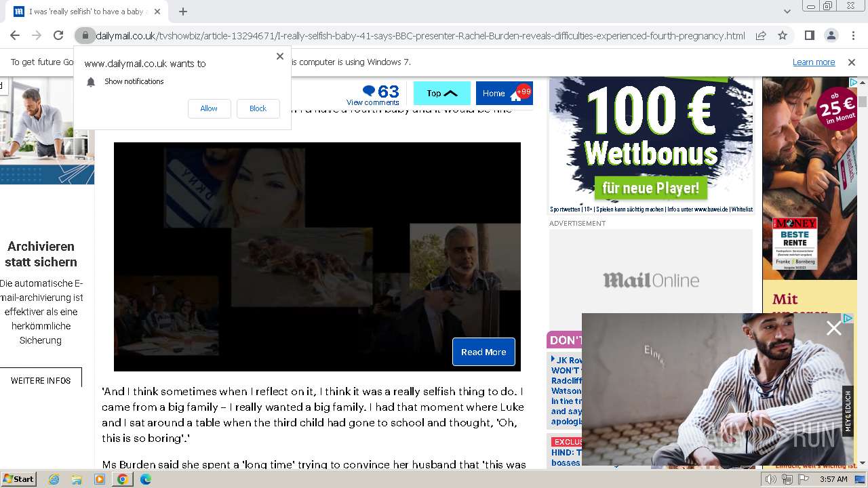Select the article tab in Chrome

(87, 12)
